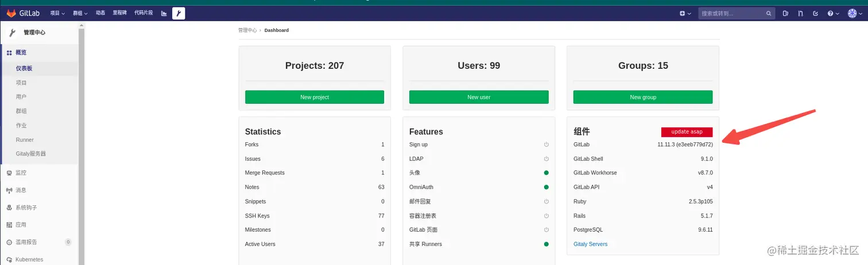
Task: Click the GitLab fox logo
Action: [11, 13]
